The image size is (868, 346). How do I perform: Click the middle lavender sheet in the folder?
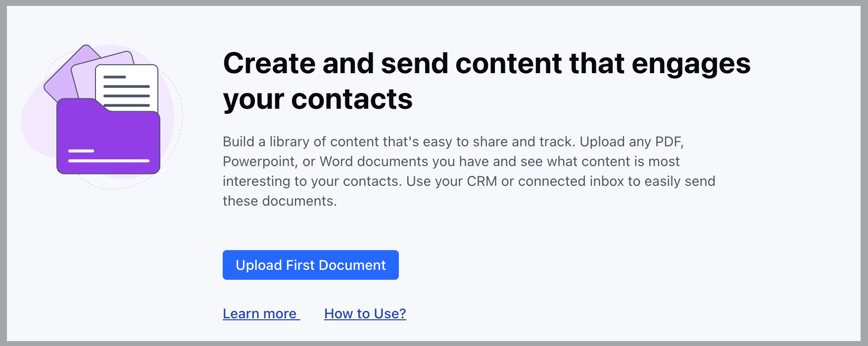84,74
